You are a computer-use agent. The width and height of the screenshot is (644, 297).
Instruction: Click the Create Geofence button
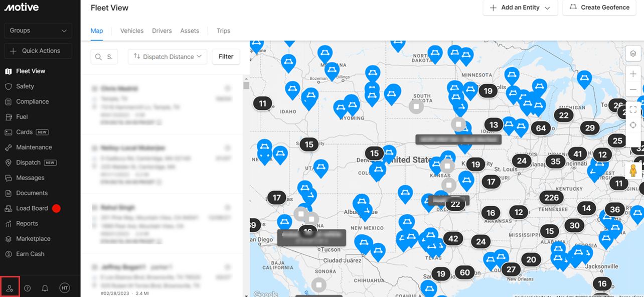coord(600,8)
